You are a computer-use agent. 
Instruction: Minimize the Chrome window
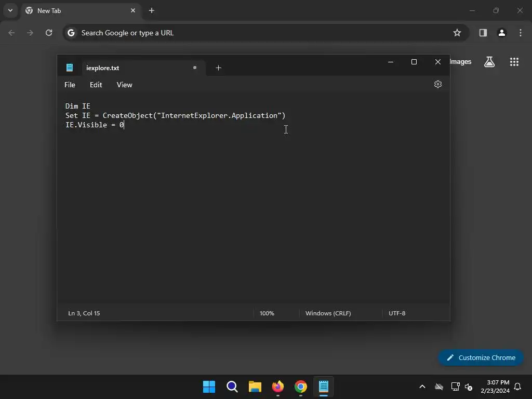click(x=472, y=10)
